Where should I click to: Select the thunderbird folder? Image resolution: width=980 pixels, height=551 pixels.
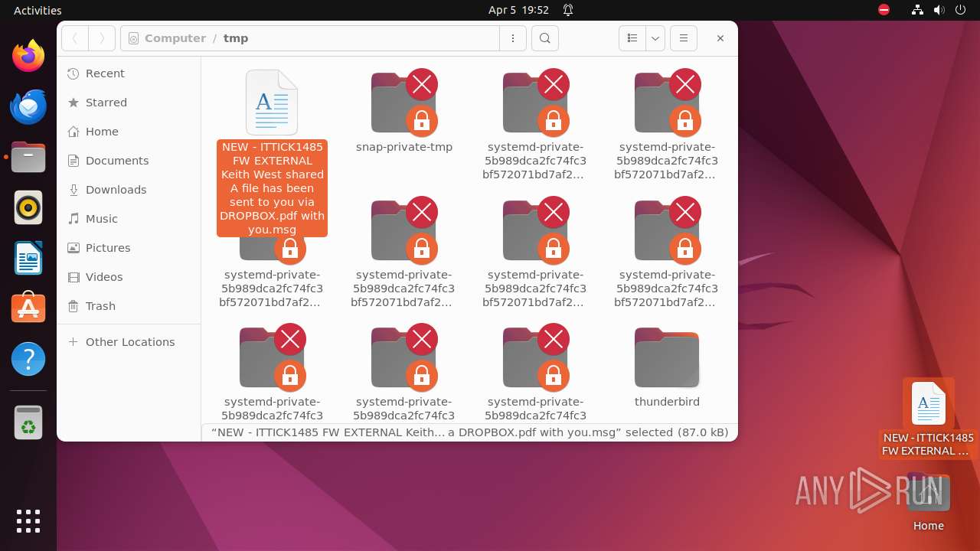pos(667,357)
